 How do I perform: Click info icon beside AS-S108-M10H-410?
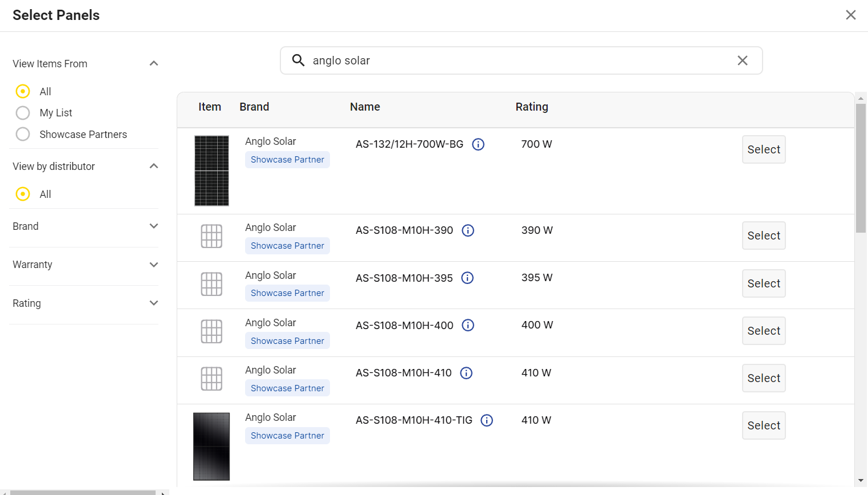pyautogui.click(x=466, y=373)
